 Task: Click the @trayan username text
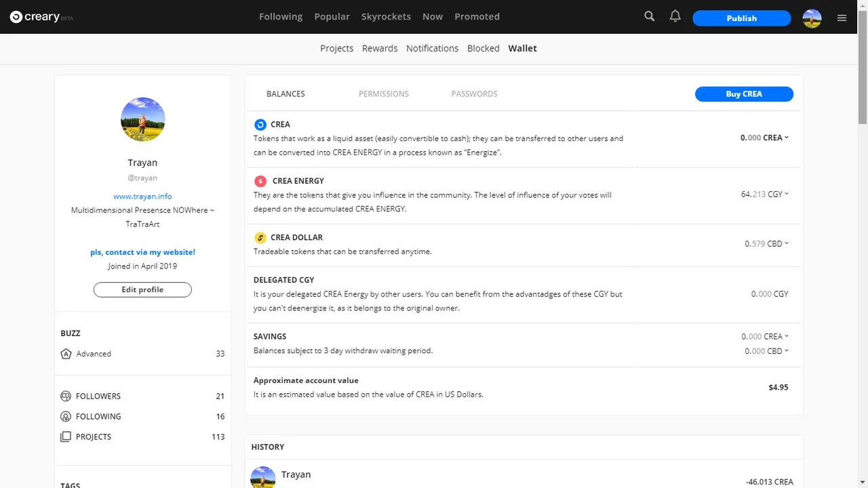(x=142, y=178)
